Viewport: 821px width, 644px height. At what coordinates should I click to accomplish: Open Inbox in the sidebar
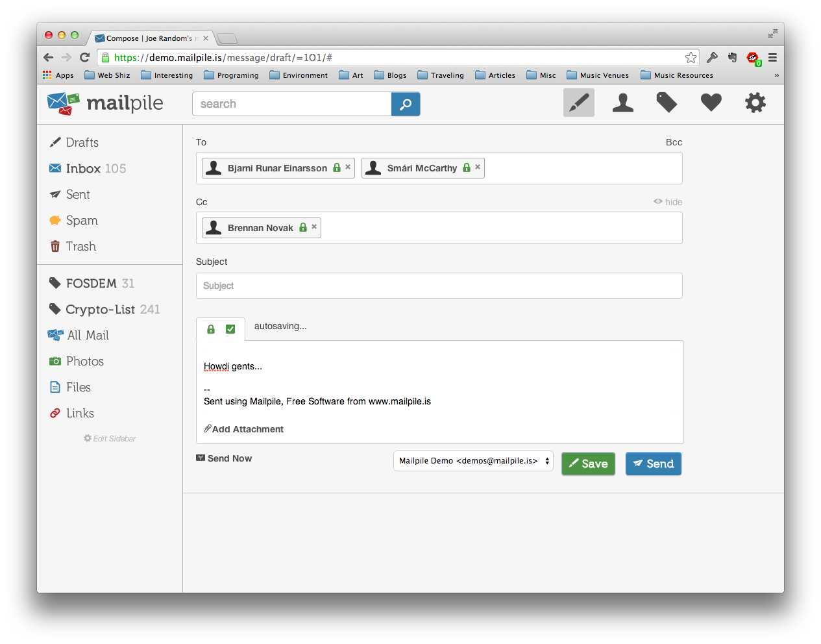[83, 168]
